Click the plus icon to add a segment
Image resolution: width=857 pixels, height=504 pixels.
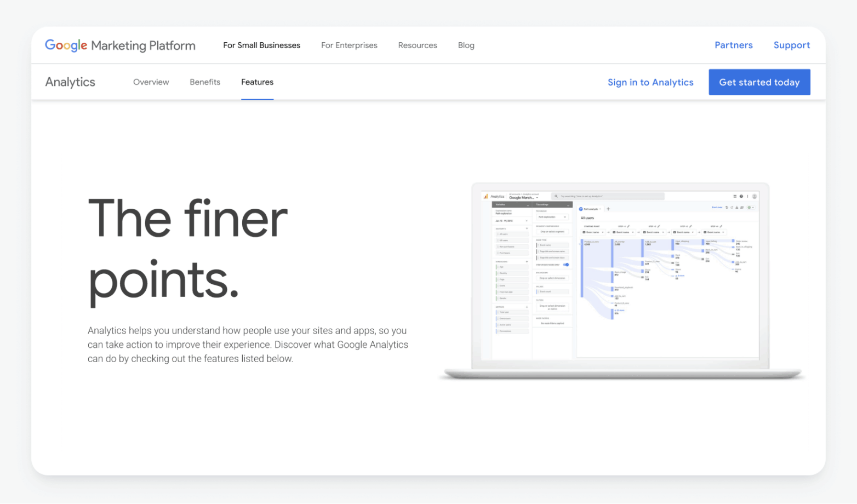pyautogui.click(x=527, y=228)
